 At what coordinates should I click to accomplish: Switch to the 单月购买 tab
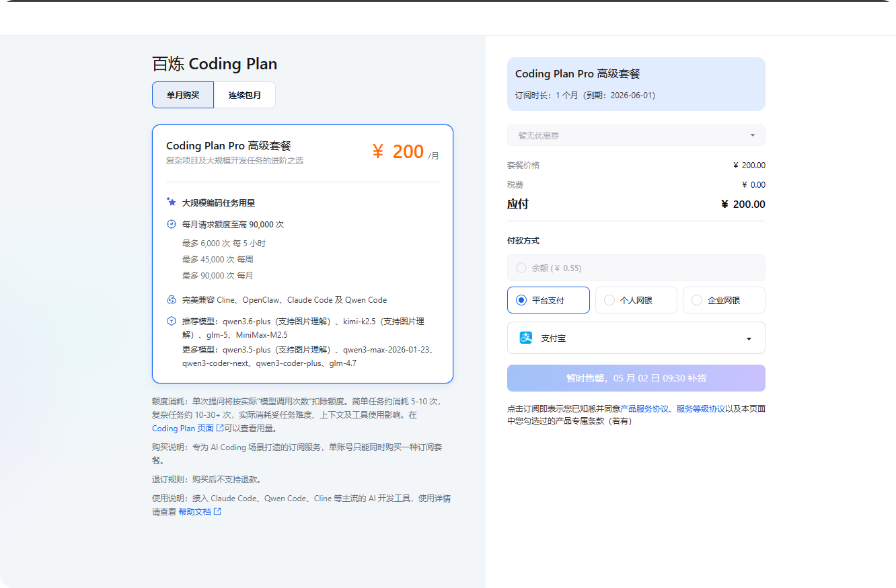click(x=183, y=95)
